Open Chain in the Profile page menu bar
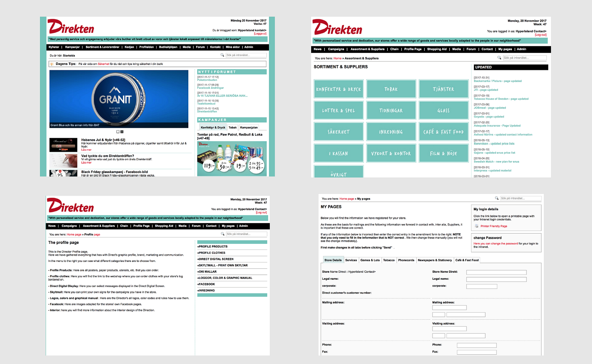592x364 pixels. pos(124,226)
